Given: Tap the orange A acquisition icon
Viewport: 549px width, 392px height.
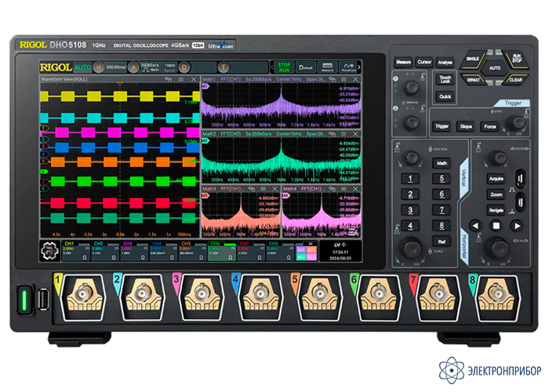Looking at the screenshot, I should [133, 67].
